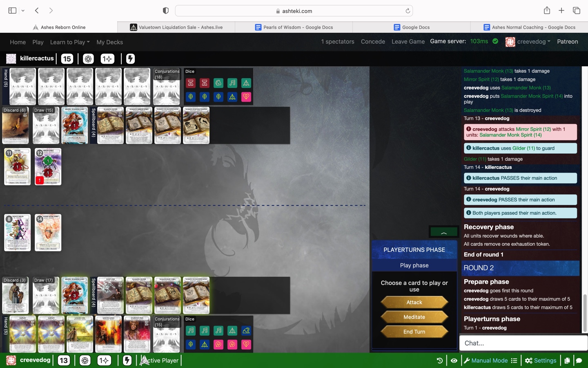Select opponent's blue triangle-circle die
The image size is (588, 368).
[x=232, y=97]
